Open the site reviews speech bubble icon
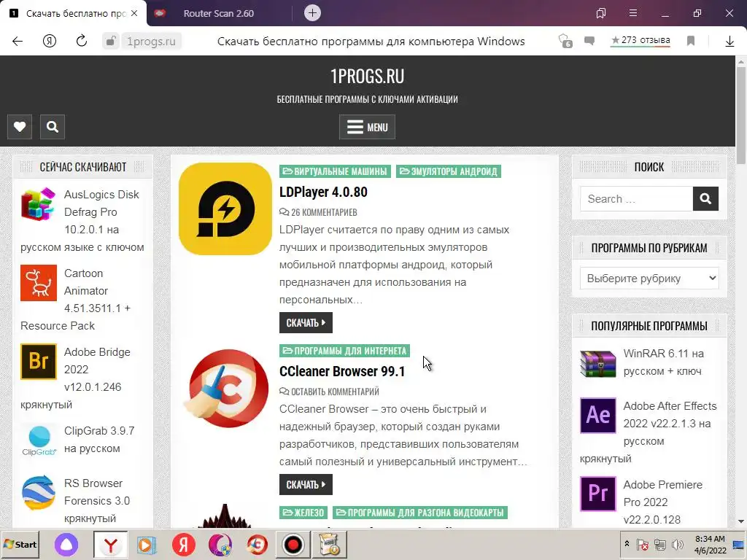 point(589,41)
